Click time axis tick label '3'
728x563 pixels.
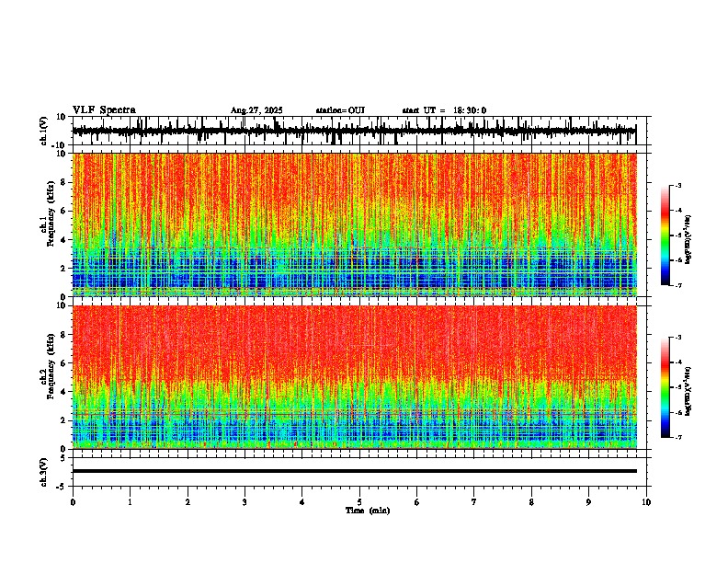coord(245,502)
